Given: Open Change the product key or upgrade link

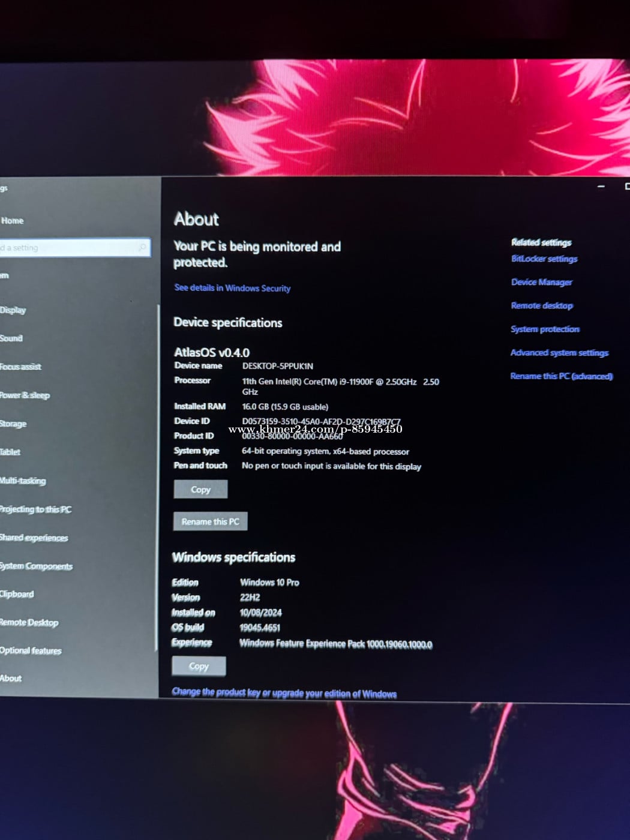Looking at the screenshot, I should [x=284, y=693].
